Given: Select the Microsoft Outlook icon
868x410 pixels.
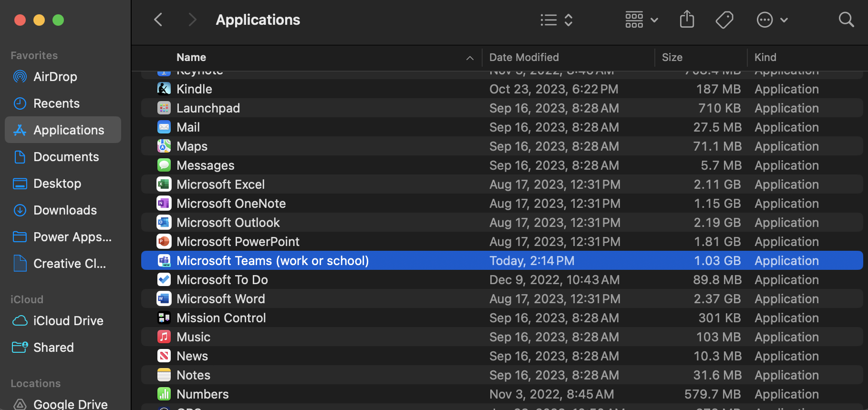Looking at the screenshot, I should 164,223.
